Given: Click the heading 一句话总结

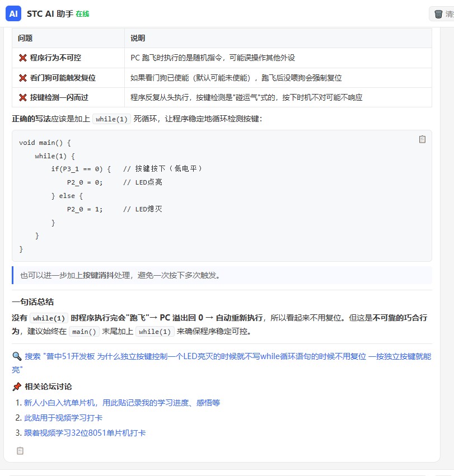Looking at the screenshot, I should tap(33, 301).
